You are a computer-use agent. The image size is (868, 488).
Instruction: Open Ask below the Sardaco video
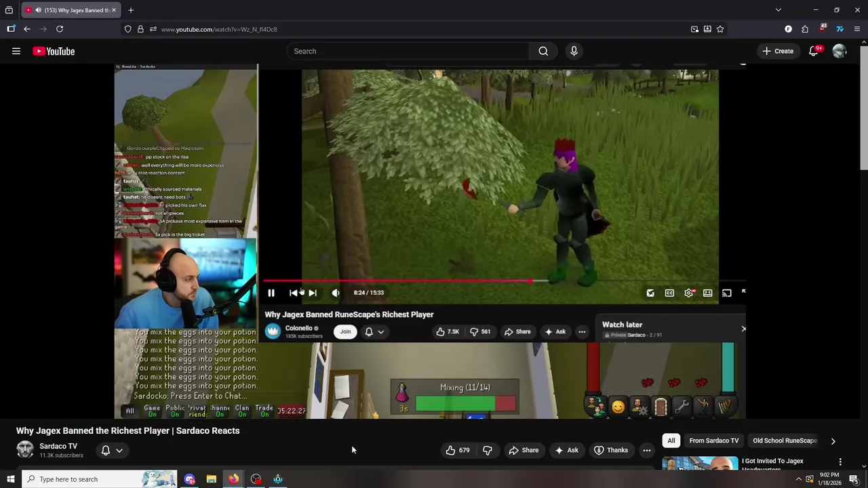click(566, 450)
